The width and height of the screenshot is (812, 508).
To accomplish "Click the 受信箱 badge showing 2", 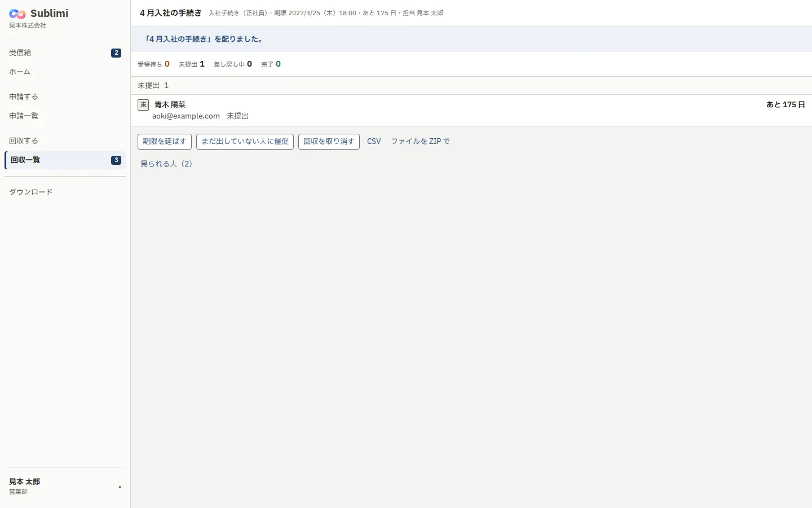I will [116, 53].
